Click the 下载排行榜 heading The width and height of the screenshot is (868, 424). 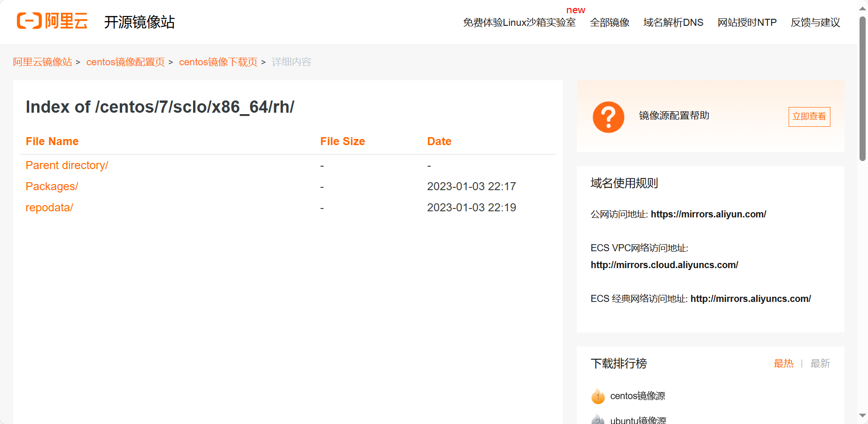tap(619, 363)
